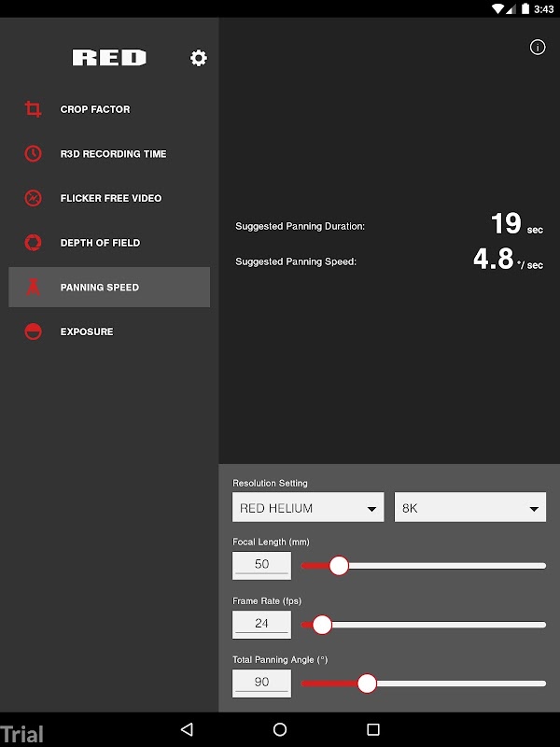
Task: Tap the Depth of Field aperture icon
Action: [x=33, y=243]
